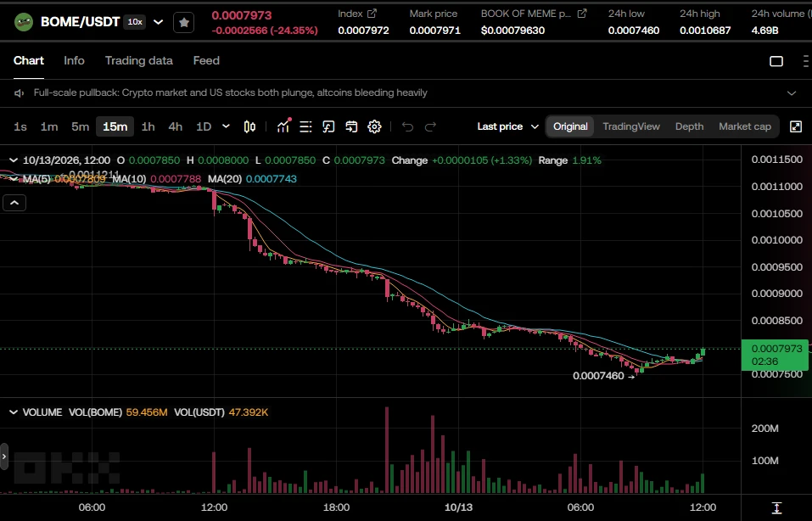Open the Feed tab
The height and width of the screenshot is (521, 812).
206,60
